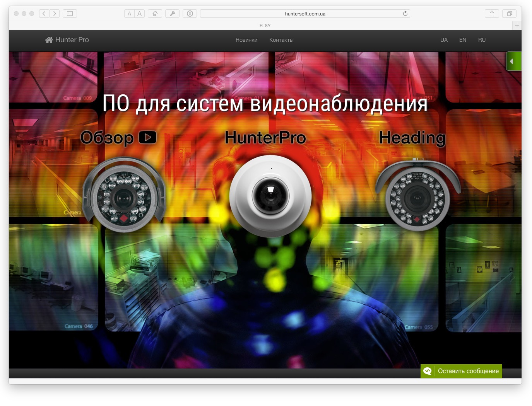
Task: Toggle the Safari sidebar
Action: click(70, 14)
